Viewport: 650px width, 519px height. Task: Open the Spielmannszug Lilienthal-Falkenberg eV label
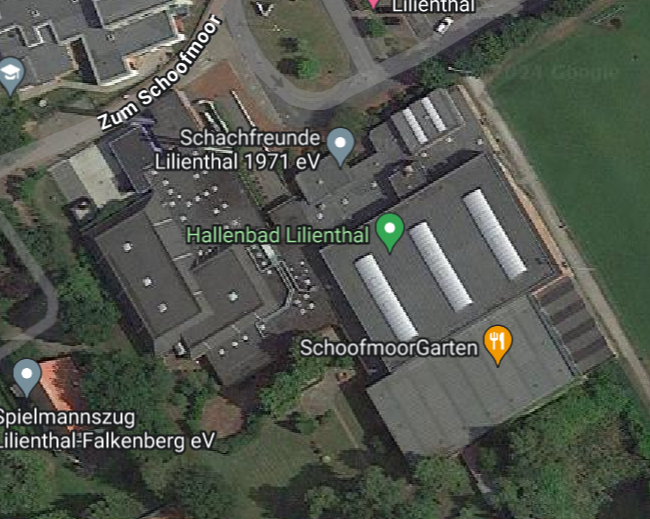pyautogui.click(x=107, y=429)
